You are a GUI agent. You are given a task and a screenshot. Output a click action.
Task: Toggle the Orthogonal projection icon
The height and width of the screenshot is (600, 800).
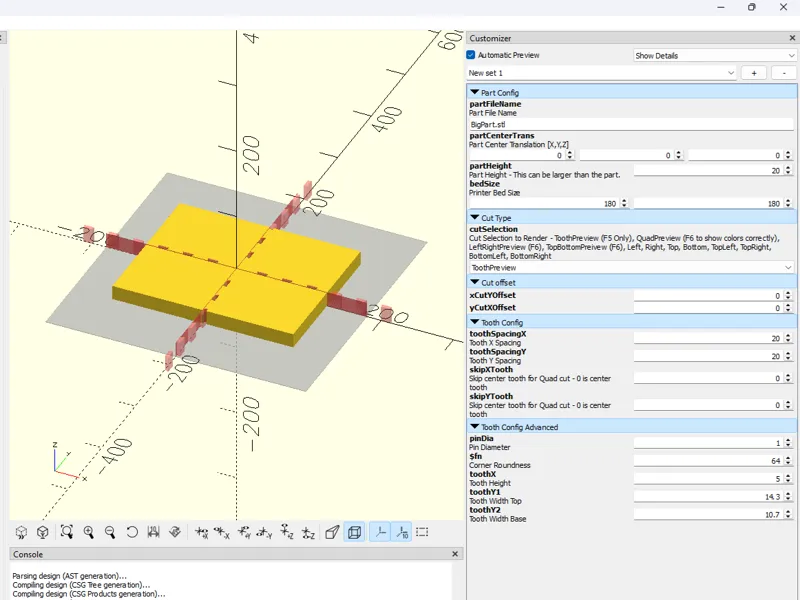click(x=354, y=532)
